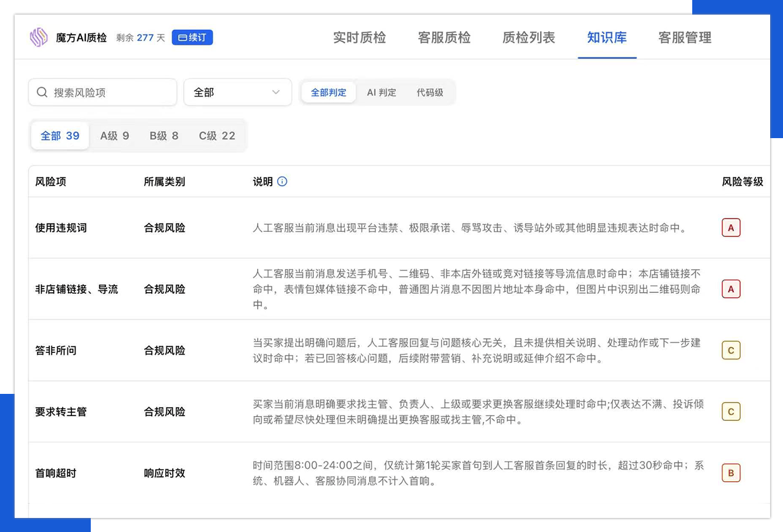Click the 要求转主管 risk item
The height and width of the screenshot is (532, 783).
tap(61, 411)
